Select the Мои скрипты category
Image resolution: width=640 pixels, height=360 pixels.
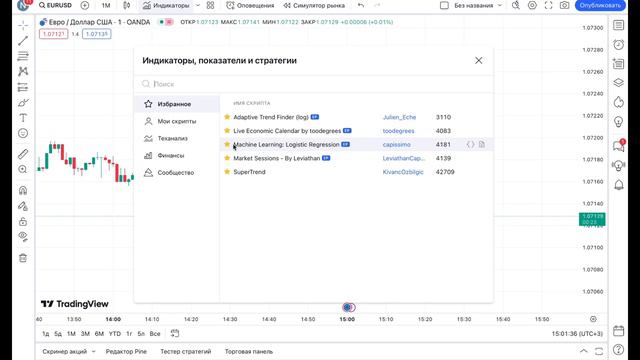(177, 121)
